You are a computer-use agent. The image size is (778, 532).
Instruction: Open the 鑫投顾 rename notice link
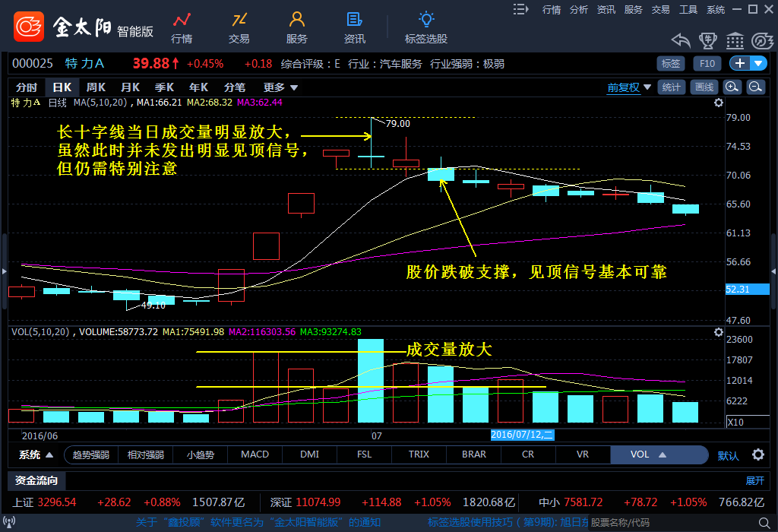point(258,522)
